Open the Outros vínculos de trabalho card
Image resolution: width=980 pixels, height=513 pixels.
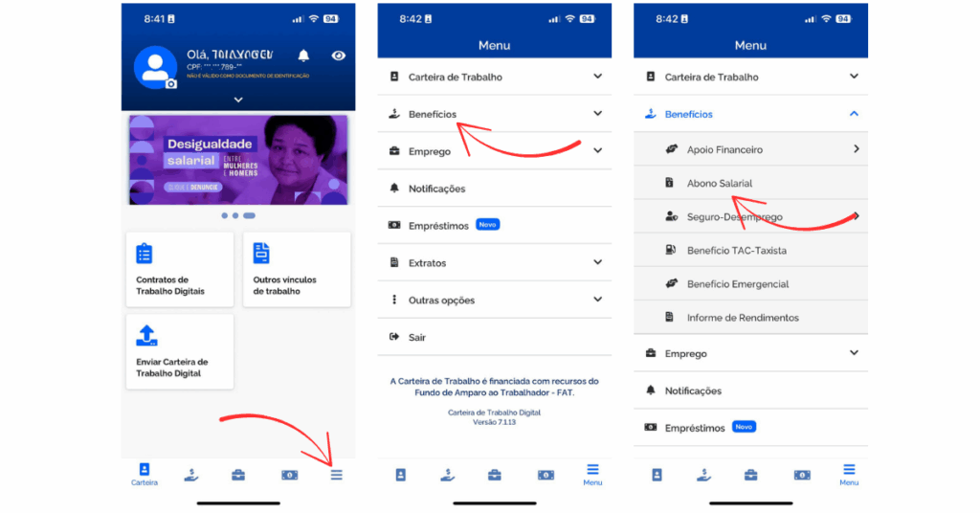pos(296,269)
